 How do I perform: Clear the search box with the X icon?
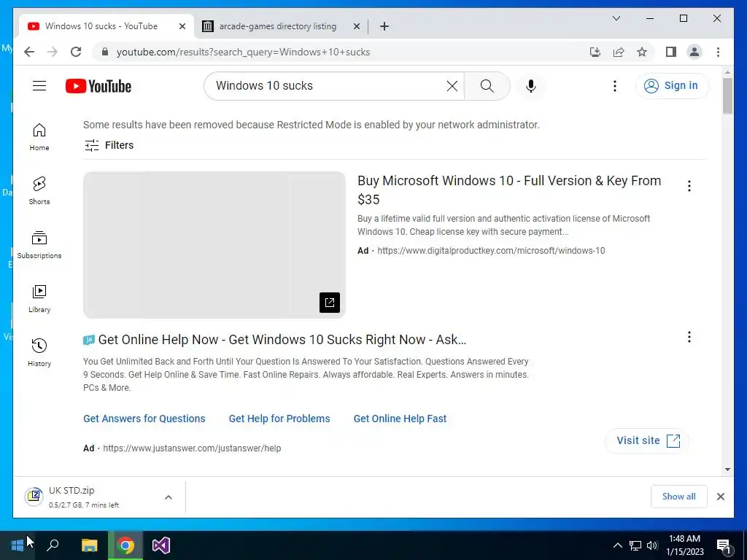point(452,86)
